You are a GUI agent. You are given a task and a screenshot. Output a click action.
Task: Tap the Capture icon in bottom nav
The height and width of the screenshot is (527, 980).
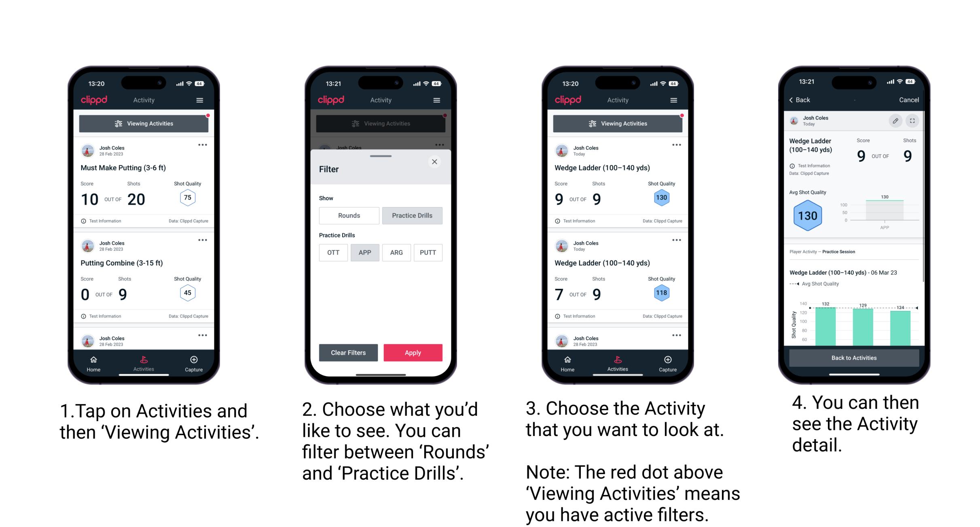pos(195,362)
